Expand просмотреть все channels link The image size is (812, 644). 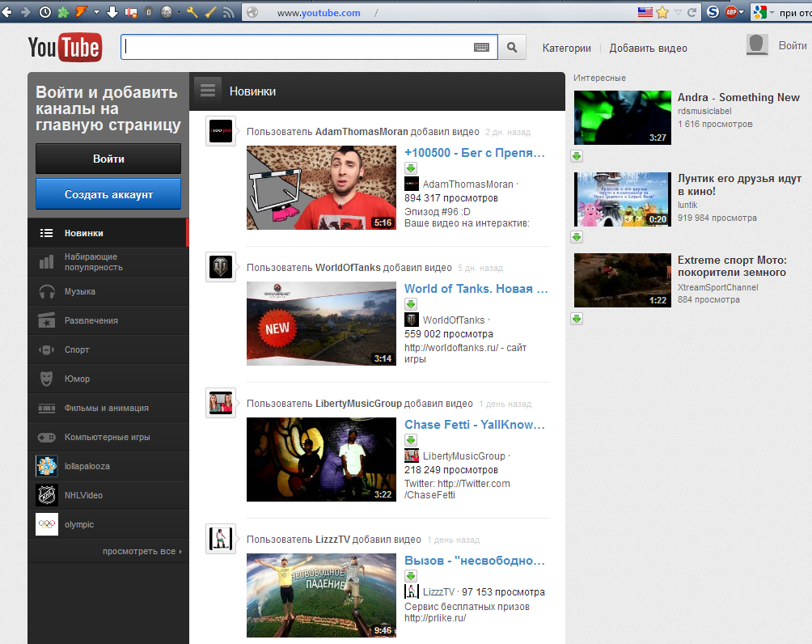coord(142,551)
